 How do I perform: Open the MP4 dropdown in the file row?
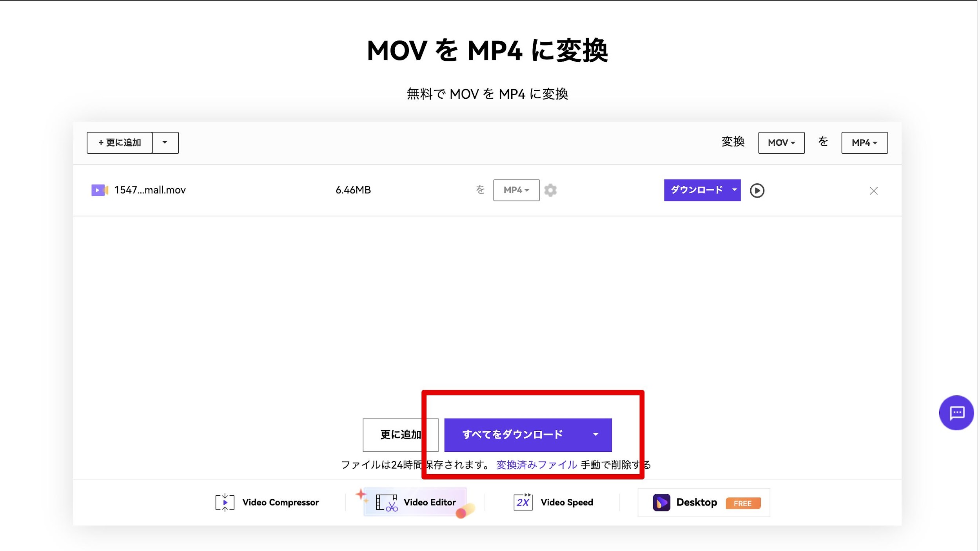click(x=516, y=190)
